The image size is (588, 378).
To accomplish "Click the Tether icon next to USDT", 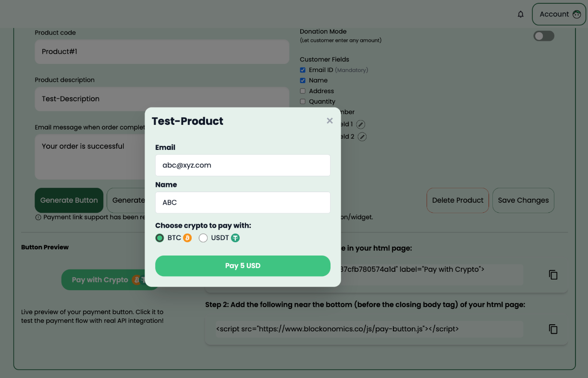I will tap(235, 238).
